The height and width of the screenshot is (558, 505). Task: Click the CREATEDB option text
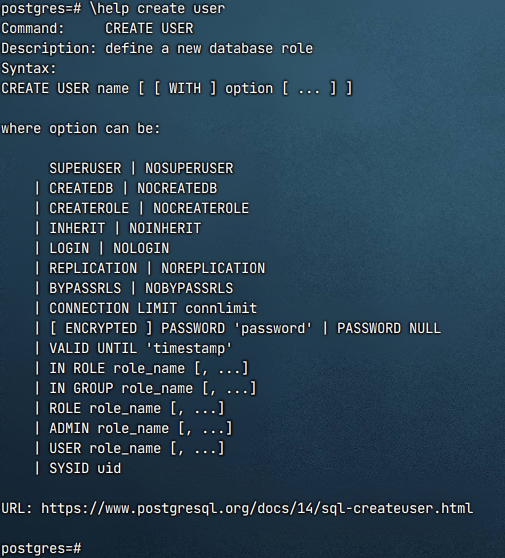[81, 188]
